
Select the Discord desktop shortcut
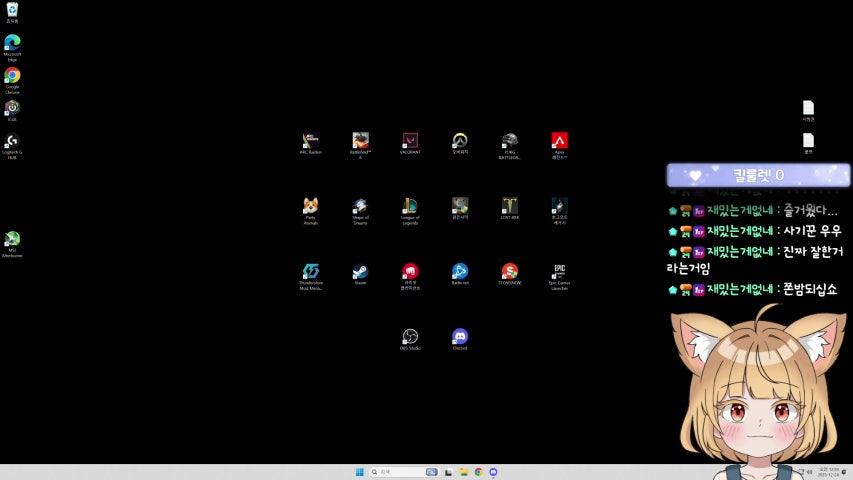(460, 339)
